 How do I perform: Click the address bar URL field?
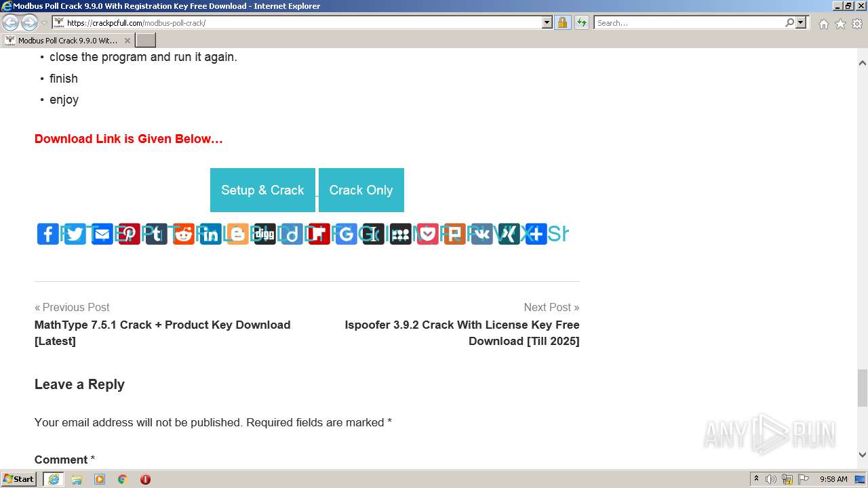302,22
